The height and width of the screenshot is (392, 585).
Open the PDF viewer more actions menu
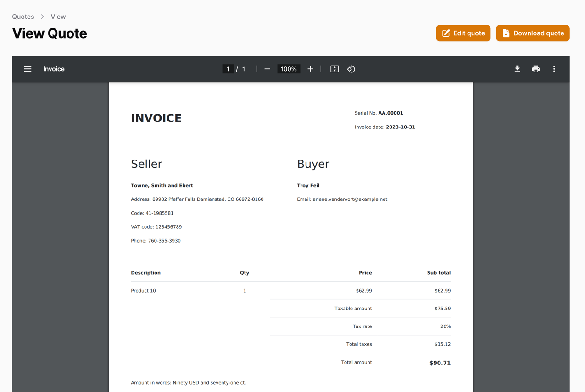pyautogui.click(x=554, y=69)
